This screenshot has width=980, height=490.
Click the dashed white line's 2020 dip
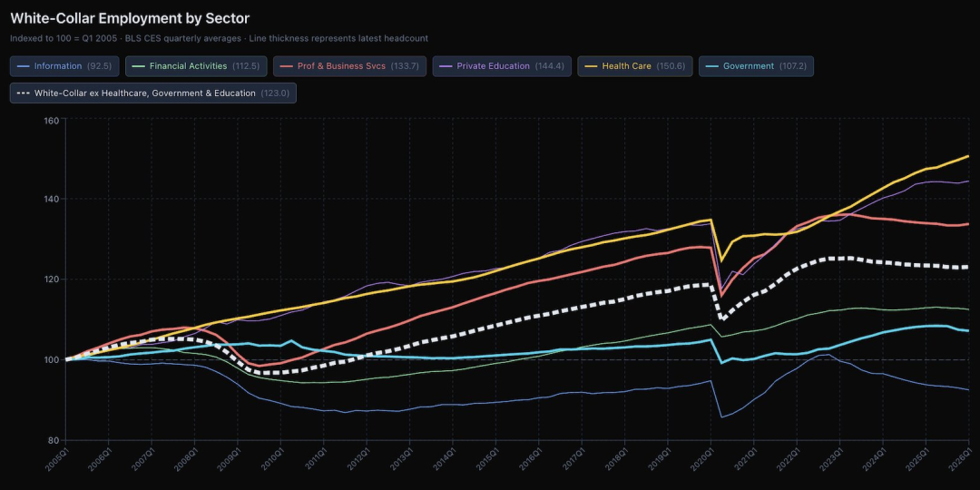722,318
